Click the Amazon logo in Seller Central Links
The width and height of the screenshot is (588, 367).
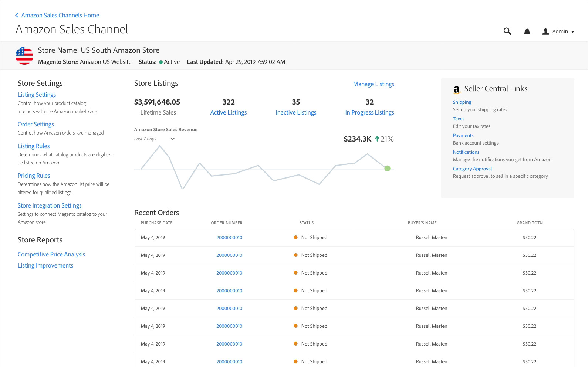click(x=457, y=89)
